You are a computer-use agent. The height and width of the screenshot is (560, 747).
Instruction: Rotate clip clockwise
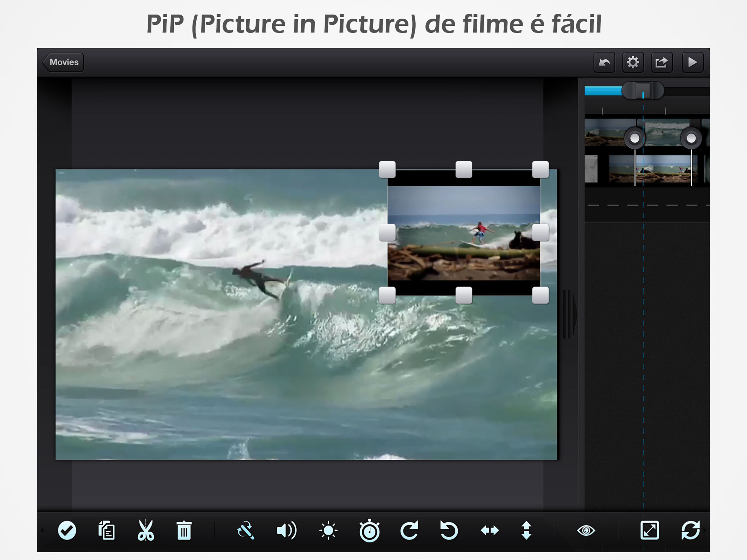(410, 531)
